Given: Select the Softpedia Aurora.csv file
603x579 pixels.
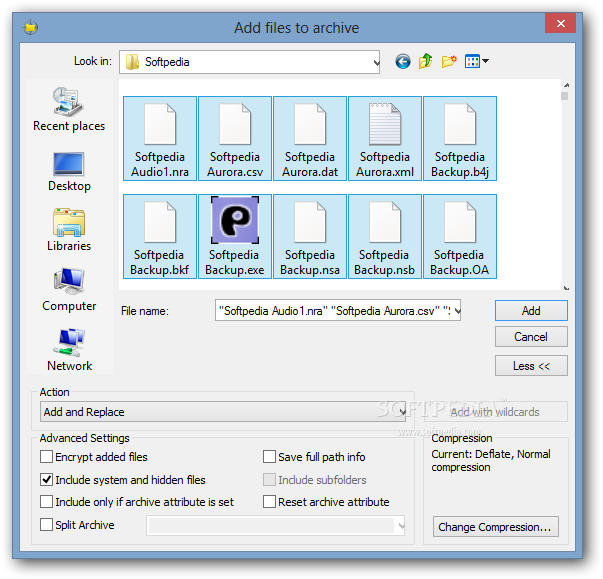Looking at the screenshot, I should (235, 138).
